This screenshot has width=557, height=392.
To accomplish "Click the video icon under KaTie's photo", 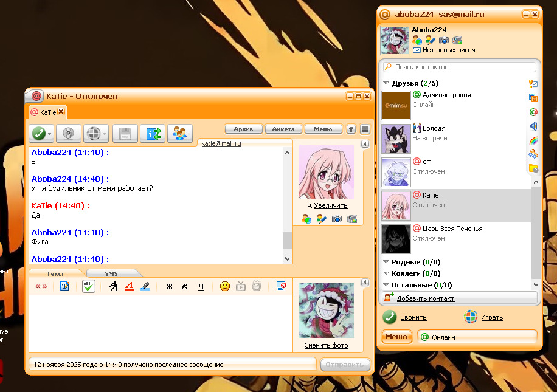I will [x=352, y=219].
